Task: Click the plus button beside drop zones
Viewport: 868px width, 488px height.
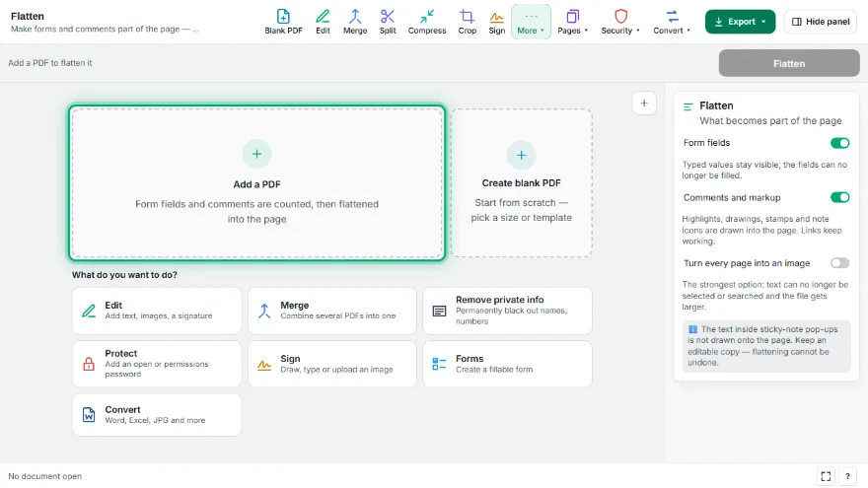Action: click(x=644, y=103)
